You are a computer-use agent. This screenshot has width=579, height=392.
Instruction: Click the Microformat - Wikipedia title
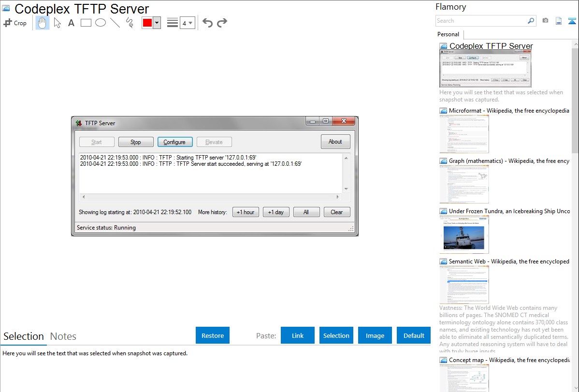[x=509, y=111]
